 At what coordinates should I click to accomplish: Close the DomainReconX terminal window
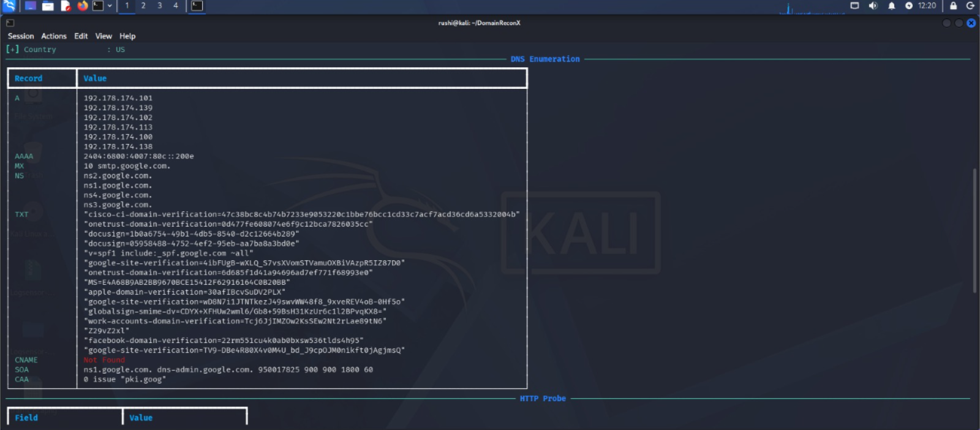pyautogui.click(x=971, y=23)
